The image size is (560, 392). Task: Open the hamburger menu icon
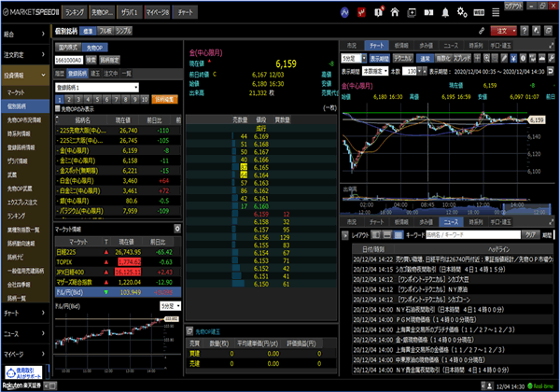click(x=496, y=12)
